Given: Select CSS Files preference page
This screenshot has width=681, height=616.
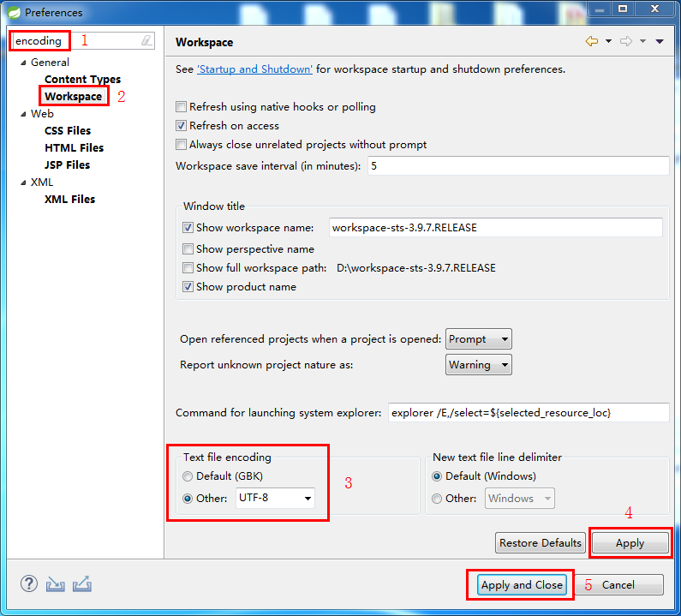Looking at the screenshot, I should tap(68, 131).
